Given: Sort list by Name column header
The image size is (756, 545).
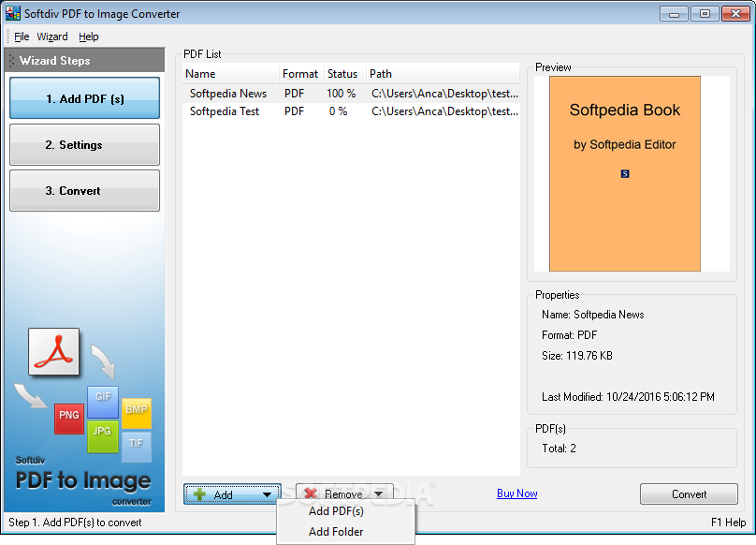Looking at the screenshot, I should (231, 74).
